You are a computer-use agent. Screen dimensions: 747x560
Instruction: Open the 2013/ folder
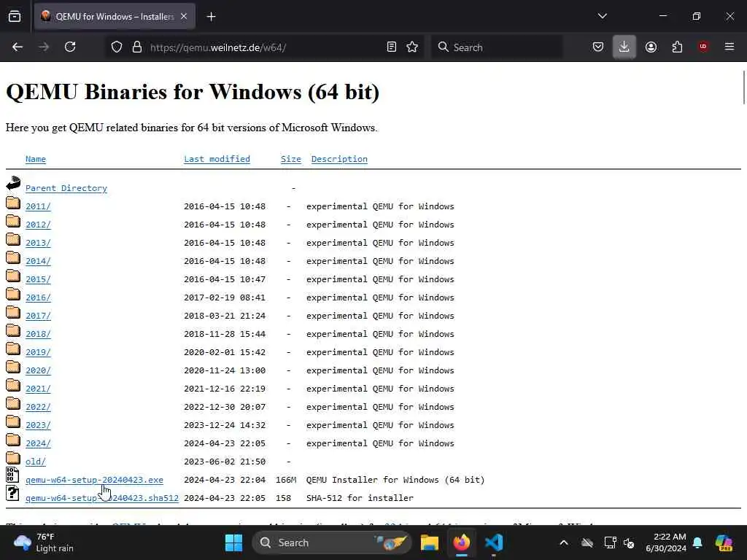(38, 243)
